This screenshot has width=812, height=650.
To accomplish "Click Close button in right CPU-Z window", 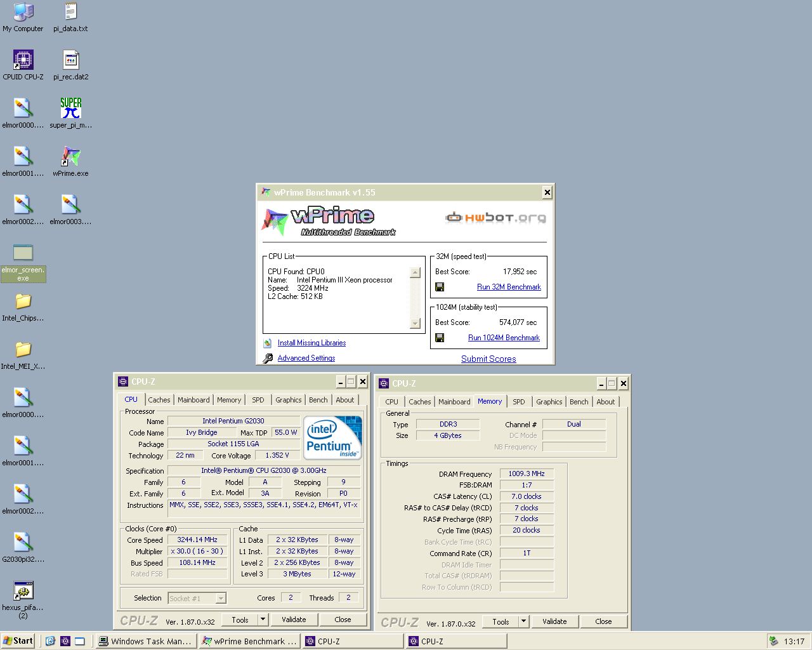I will [603, 621].
